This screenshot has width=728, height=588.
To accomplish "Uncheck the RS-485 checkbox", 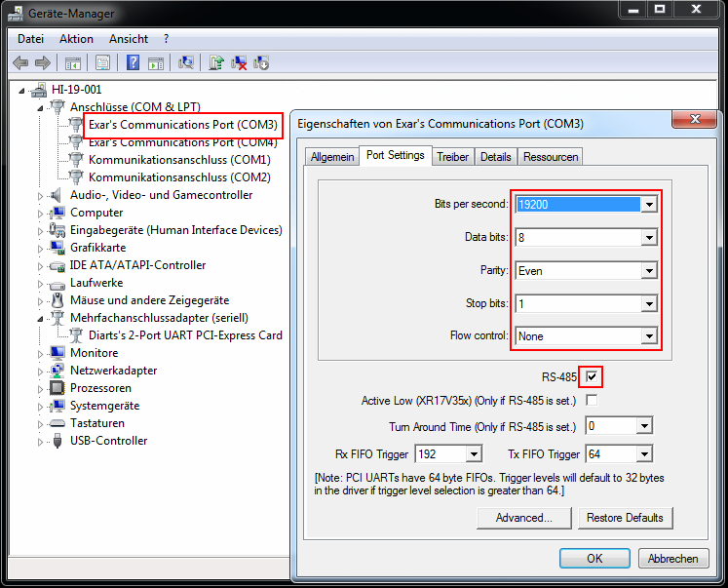I will pyautogui.click(x=591, y=376).
